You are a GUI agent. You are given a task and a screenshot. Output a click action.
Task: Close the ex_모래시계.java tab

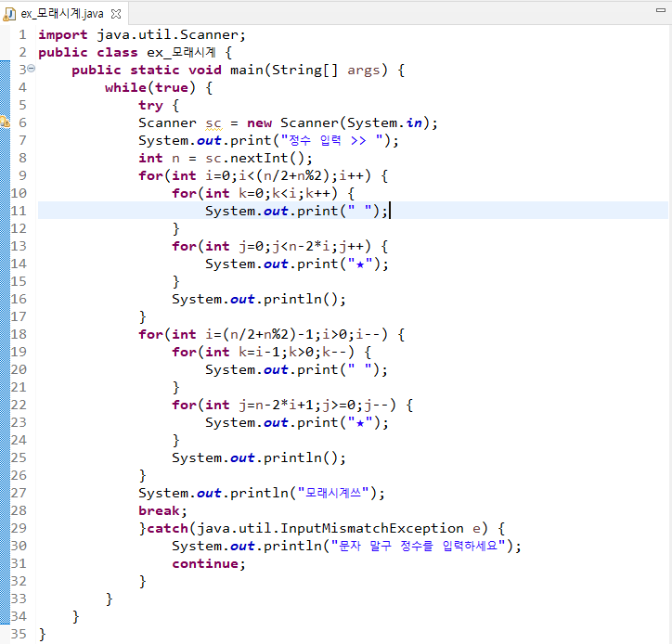[x=116, y=14]
